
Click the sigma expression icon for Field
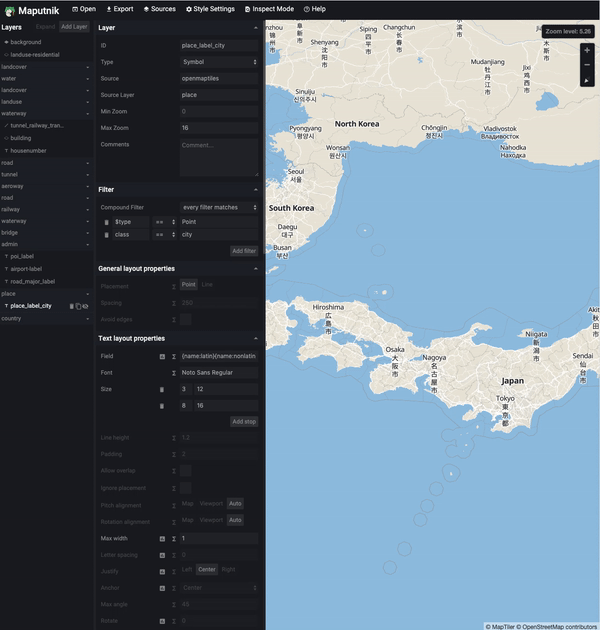coord(174,356)
